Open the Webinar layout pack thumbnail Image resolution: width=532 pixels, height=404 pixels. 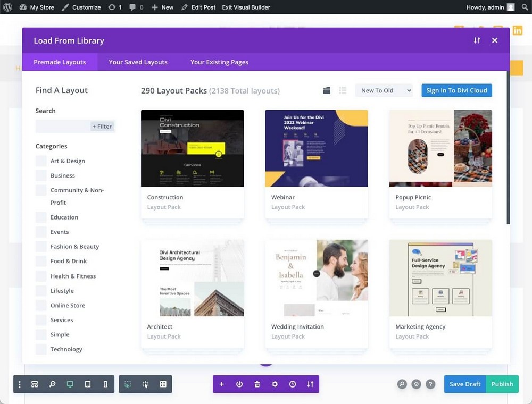click(x=316, y=148)
